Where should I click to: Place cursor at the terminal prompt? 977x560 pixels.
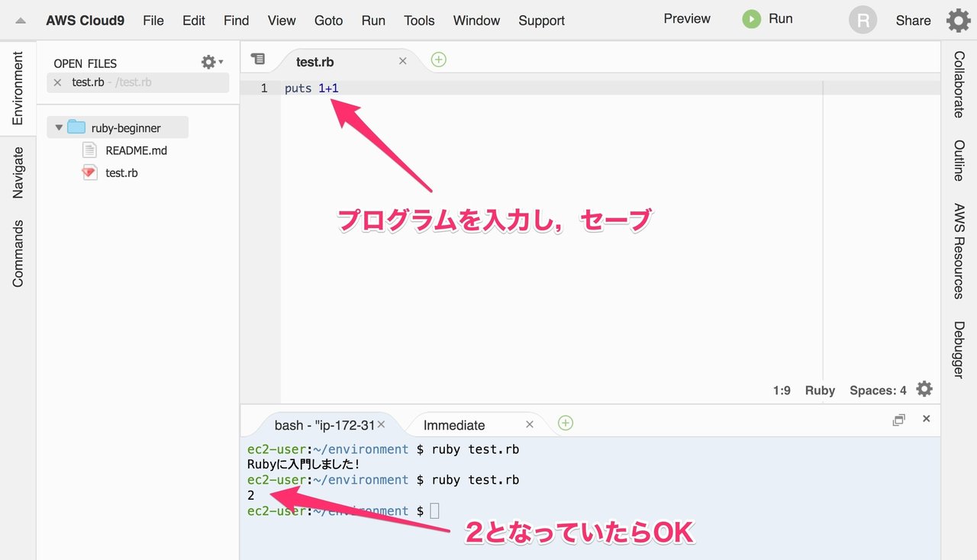pyautogui.click(x=434, y=510)
